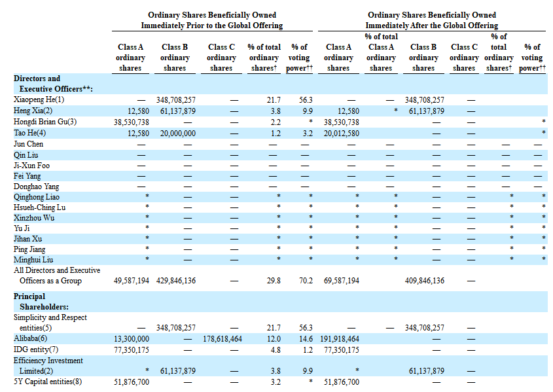Select Alibaba's Class C value 178,618,464
The width and height of the screenshot is (553, 392).
pos(221,339)
